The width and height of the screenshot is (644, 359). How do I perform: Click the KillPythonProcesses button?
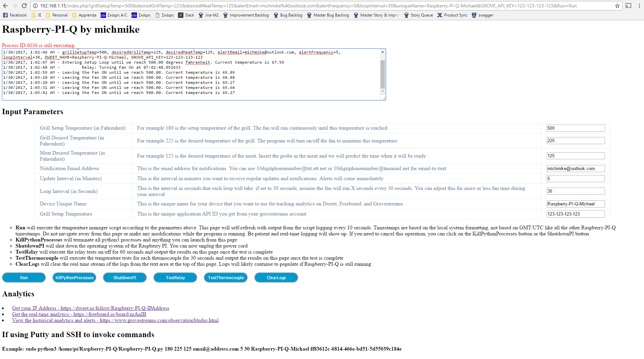74,278
